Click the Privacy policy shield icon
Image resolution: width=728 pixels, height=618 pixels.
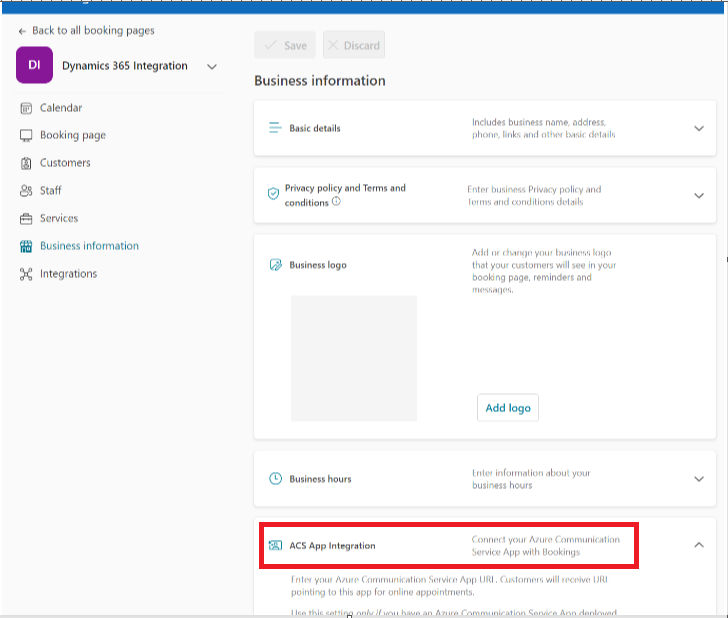pyautogui.click(x=273, y=193)
